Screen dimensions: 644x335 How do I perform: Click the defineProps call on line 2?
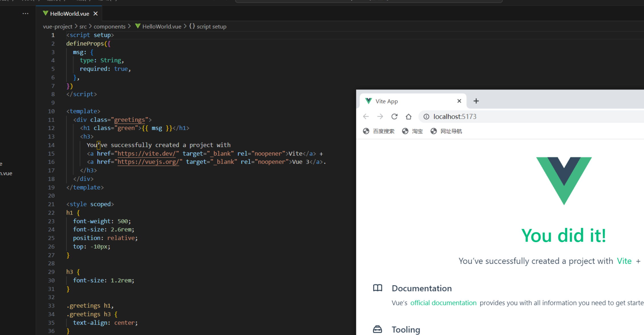[85, 44]
